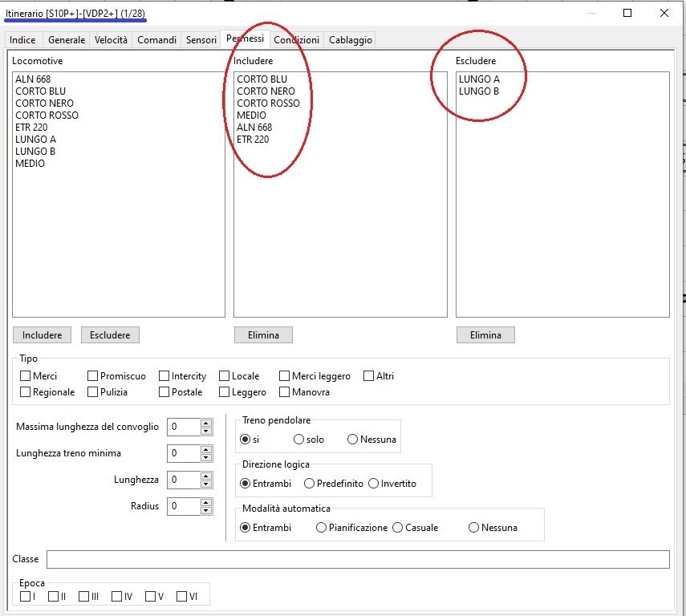The height and width of the screenshot is (616, 686).
Task: Select 'solo' for Treno pendolare
Action: coord(299,440)
